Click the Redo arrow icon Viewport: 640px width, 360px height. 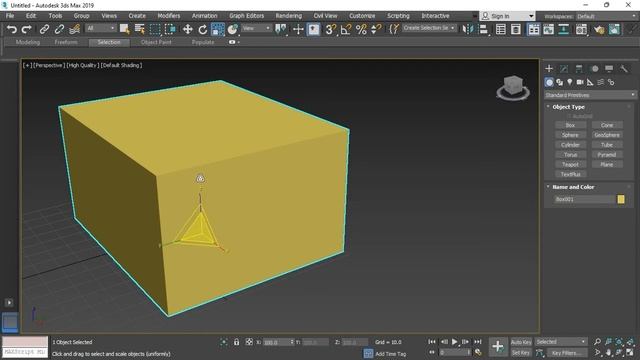(27, 29)
